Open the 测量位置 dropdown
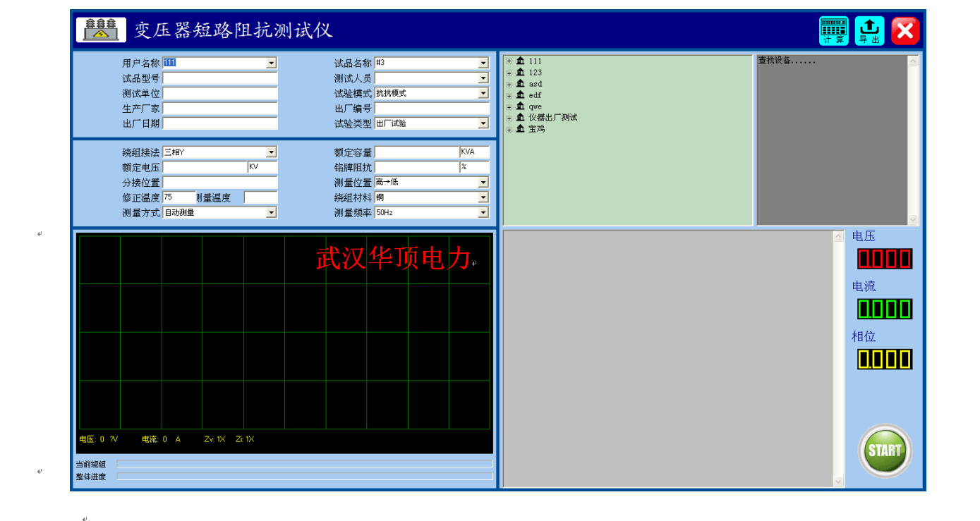Screen dimensions: 980x521 [x=483, y=182]
